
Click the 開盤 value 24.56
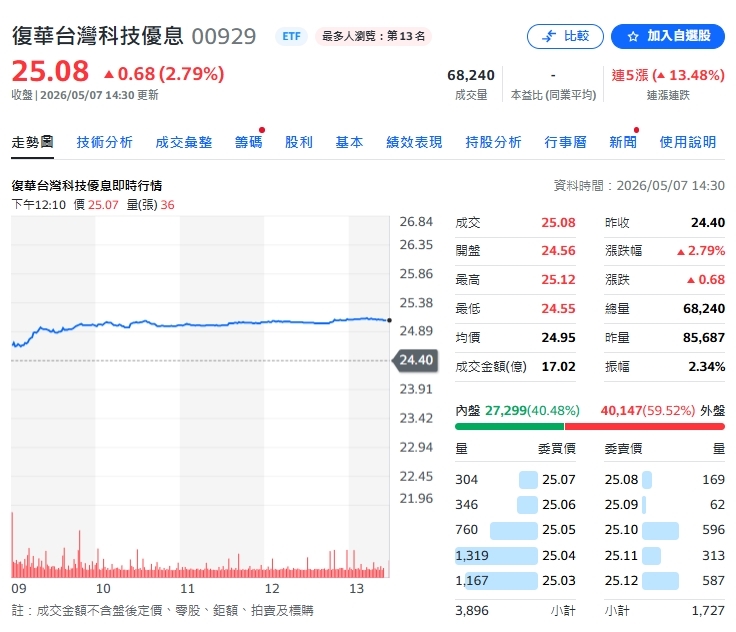tap(558, 251)
